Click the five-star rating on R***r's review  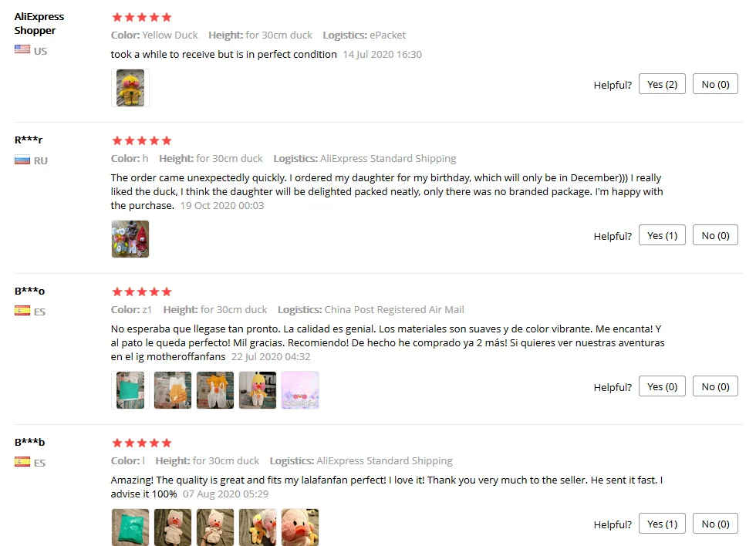tap(142, 140)
